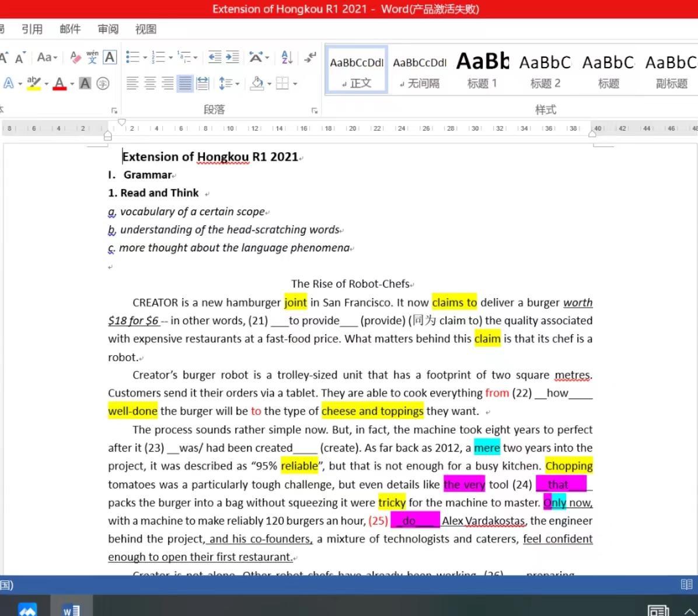Toggle numbered list
This screenshot has height=616, width=698.
click(x=159, y=57)
